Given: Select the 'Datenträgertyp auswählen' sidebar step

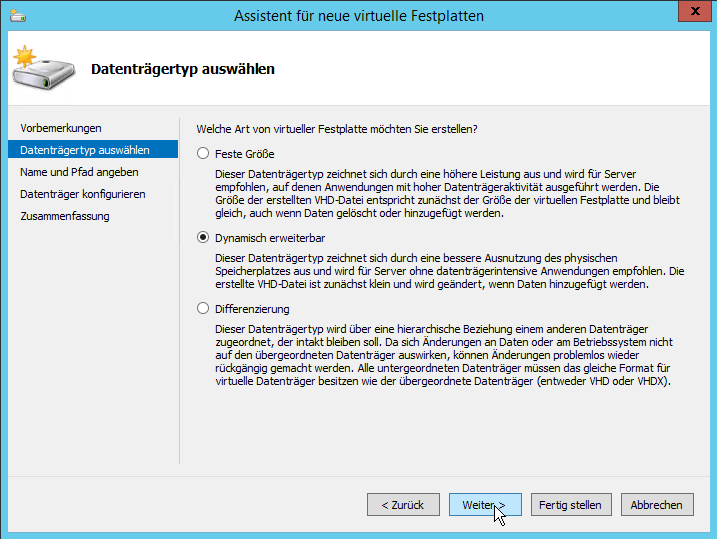Looking at the screenshot, I should (85, 150).
